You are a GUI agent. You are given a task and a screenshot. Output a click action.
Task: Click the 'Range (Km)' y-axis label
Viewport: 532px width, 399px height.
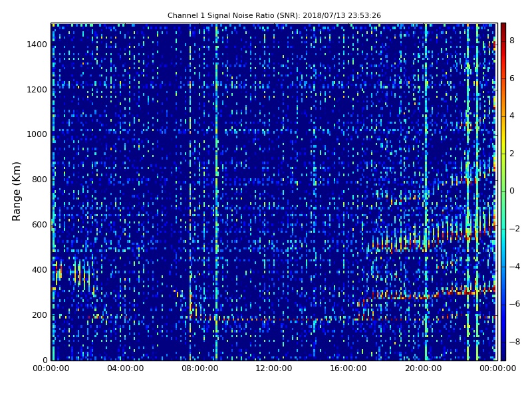tap(16, 192)
